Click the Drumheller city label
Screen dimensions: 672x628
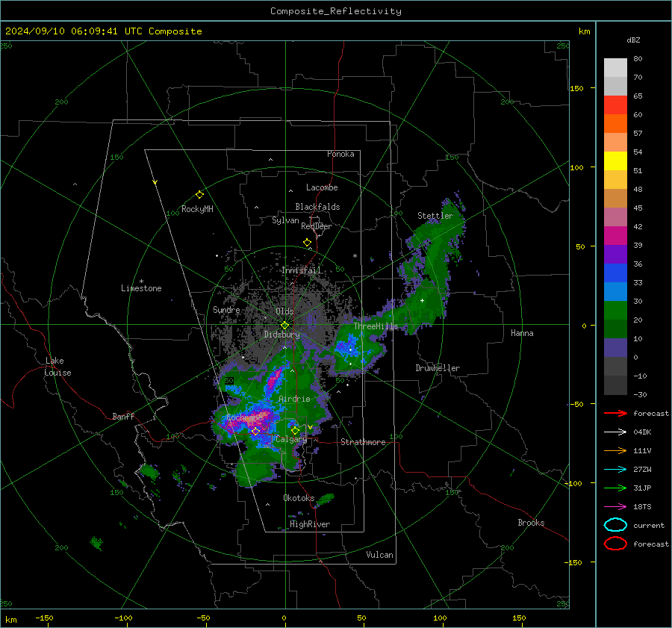pos(438,368)
